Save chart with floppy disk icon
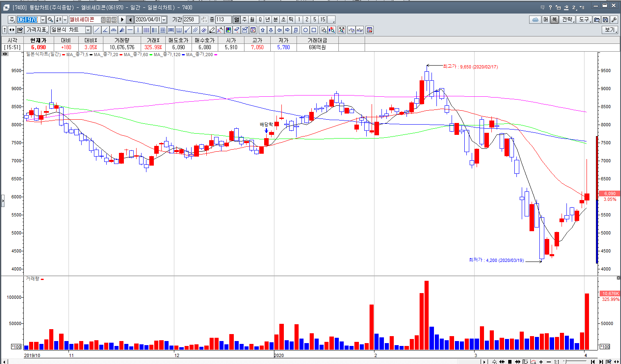 (605, 20)
